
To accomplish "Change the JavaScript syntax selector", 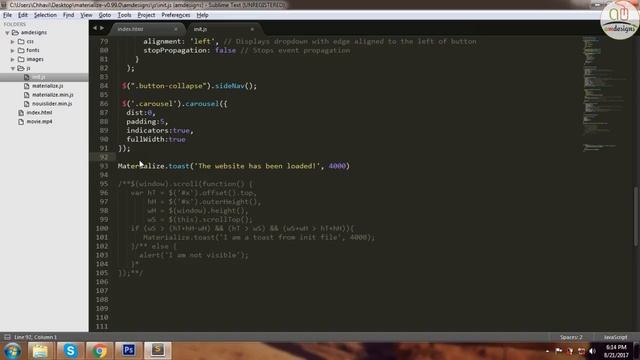I will pos(615,337).
